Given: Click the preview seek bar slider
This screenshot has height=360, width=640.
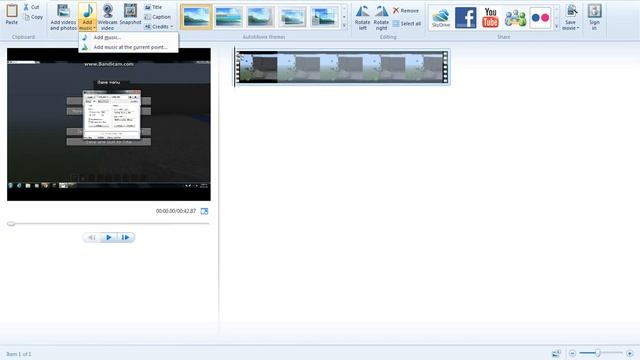Looking at the screenshot, I should click(x=11, y=224).
